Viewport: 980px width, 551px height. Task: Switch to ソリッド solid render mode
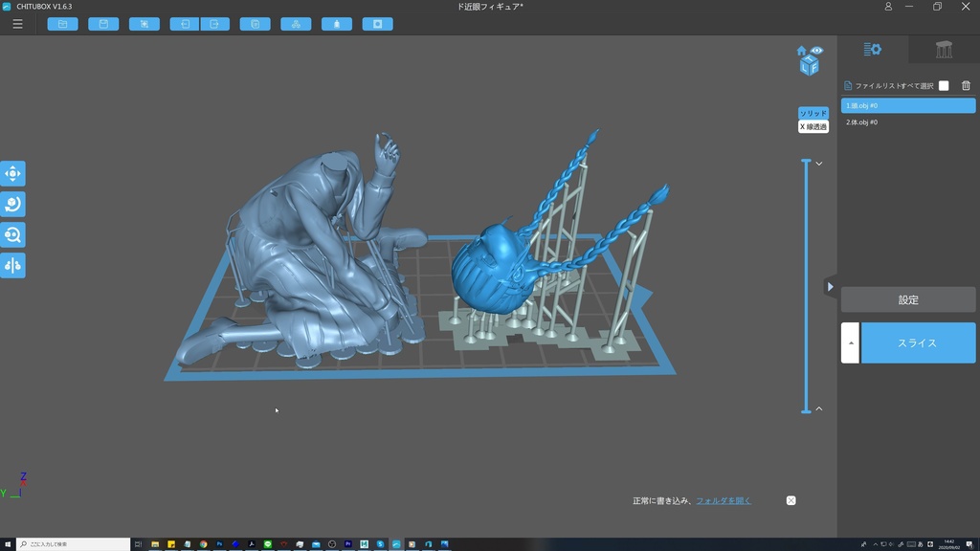point(813,113)
